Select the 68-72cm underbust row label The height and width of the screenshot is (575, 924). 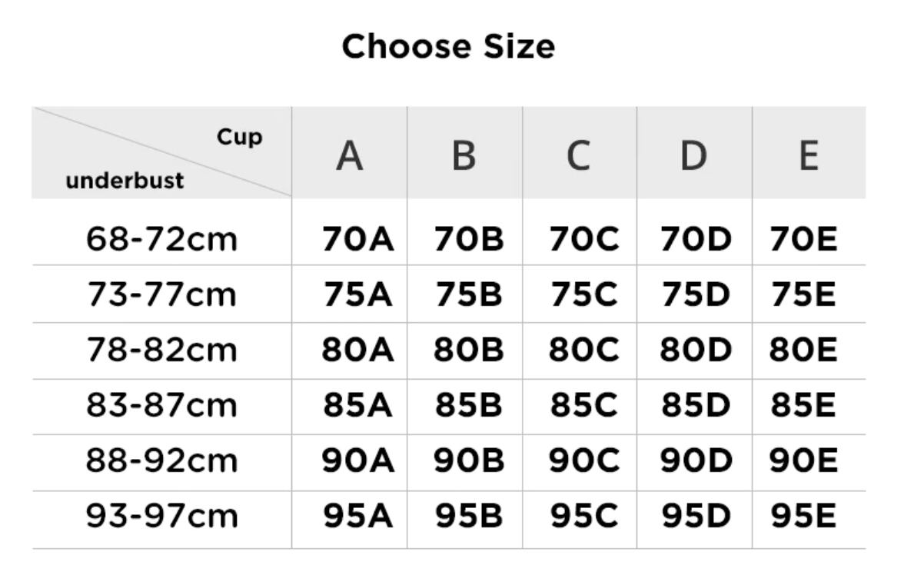coord(161,239)
